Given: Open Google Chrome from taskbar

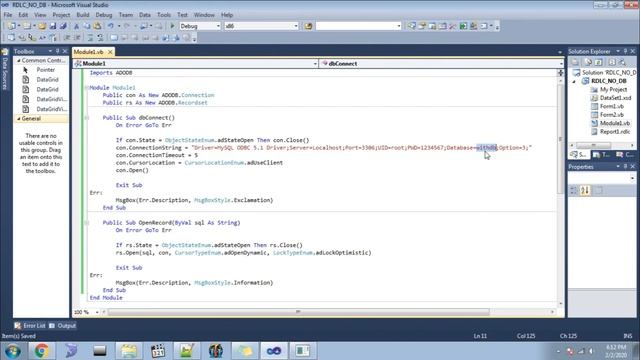Looking at the screenshot, I should (x=41, y=351).
